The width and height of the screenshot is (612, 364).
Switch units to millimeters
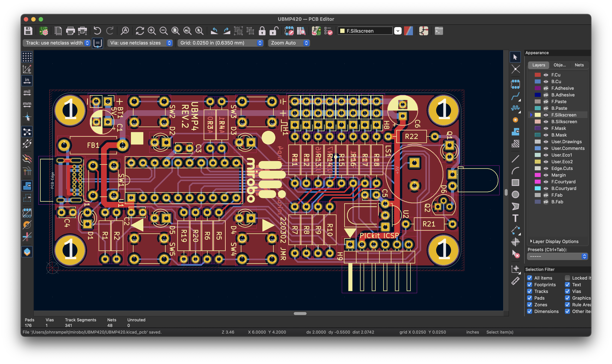(x=27, y=104)
